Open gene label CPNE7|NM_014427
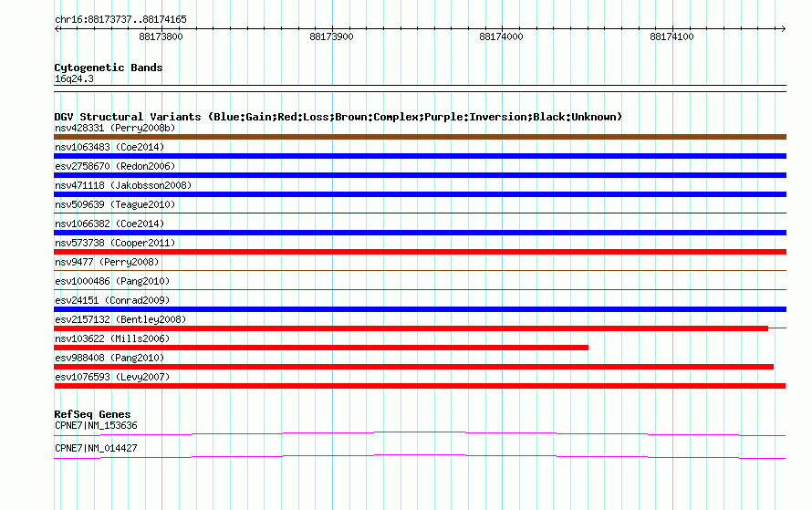Image resolution: width=812 pixels, height=510 pixels. (96, 448)
